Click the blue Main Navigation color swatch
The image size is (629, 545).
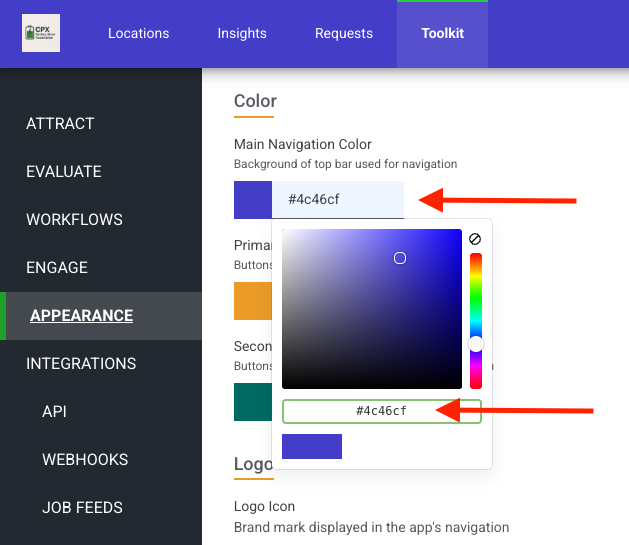(x=252, y=199)
